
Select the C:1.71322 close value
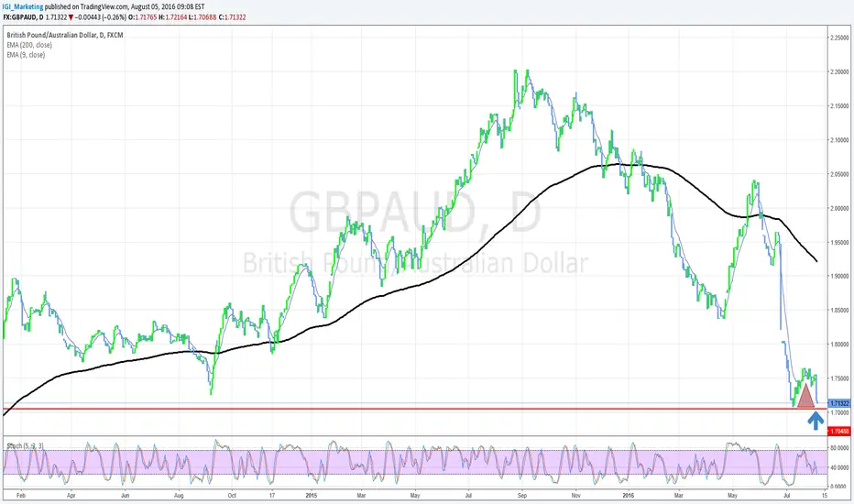(233, 17)
